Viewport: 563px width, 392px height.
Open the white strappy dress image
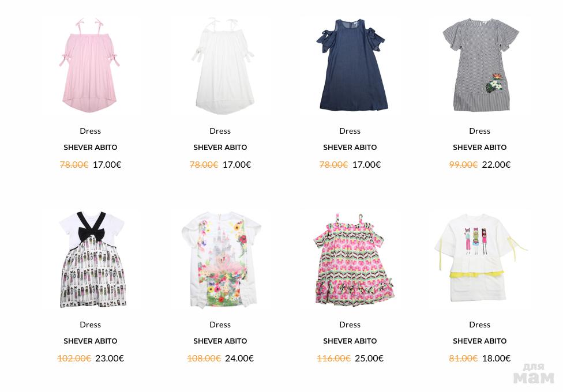point(223,65)
